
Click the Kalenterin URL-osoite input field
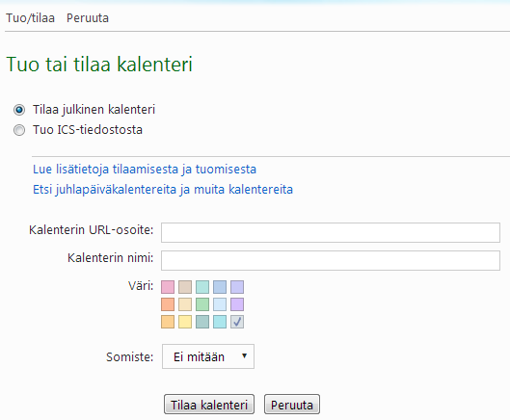click(331, 232)
